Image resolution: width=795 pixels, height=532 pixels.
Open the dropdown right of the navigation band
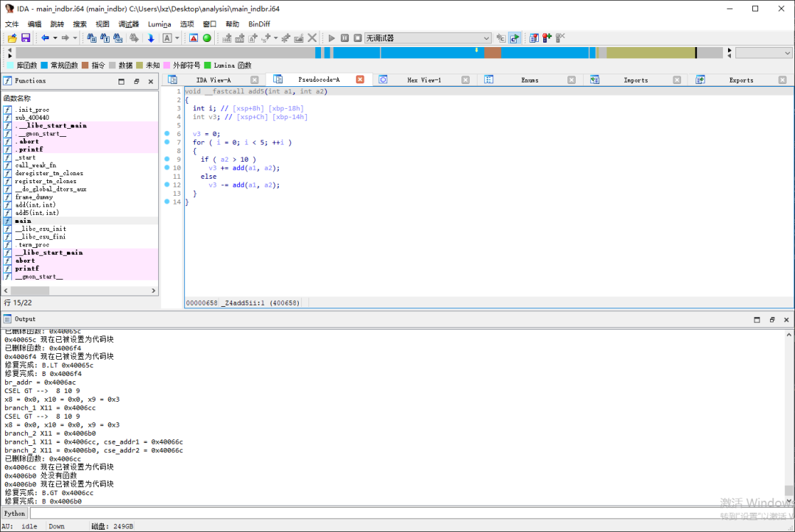pyautogui.click(x=763, y=53)
